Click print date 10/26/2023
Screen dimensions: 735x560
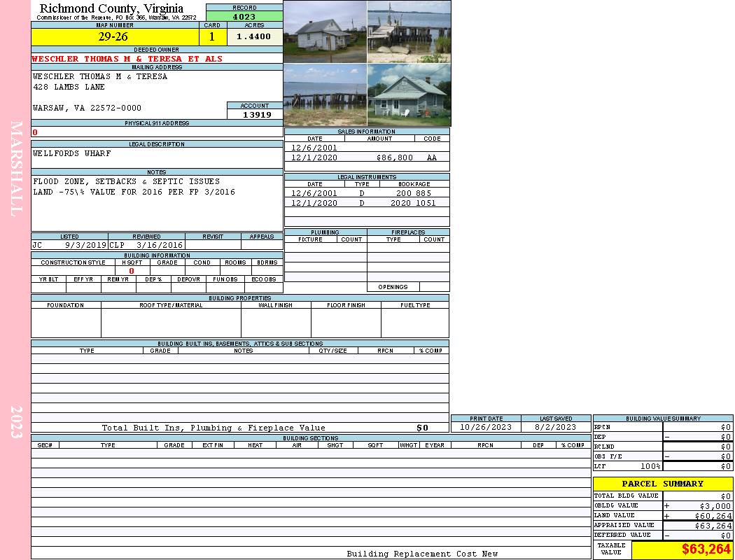[x=486, y=427]
